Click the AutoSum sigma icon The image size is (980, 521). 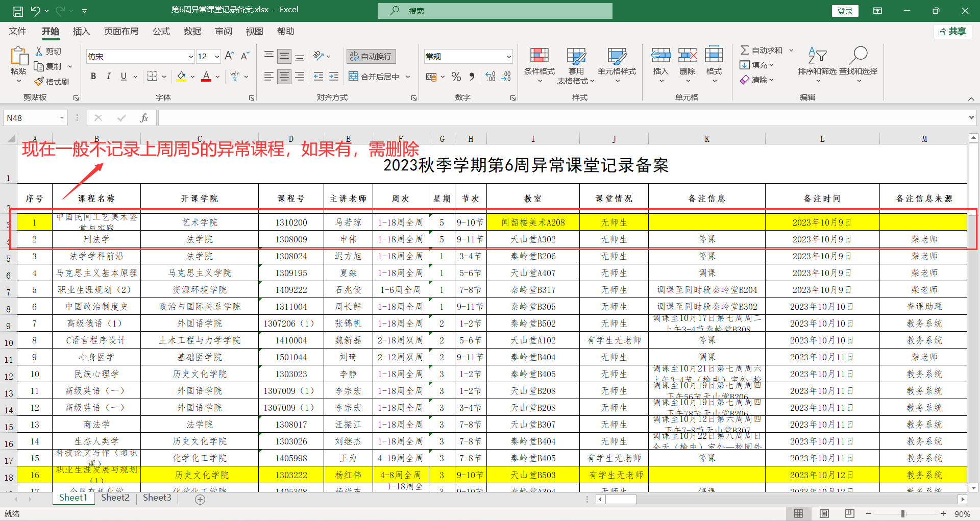[x=745, y=50]
